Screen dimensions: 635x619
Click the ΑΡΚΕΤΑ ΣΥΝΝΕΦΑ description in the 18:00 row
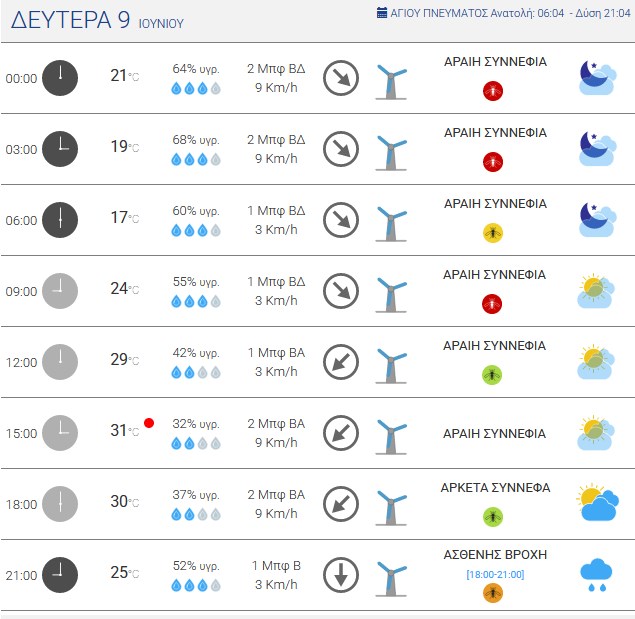click(x=495, y=488)
